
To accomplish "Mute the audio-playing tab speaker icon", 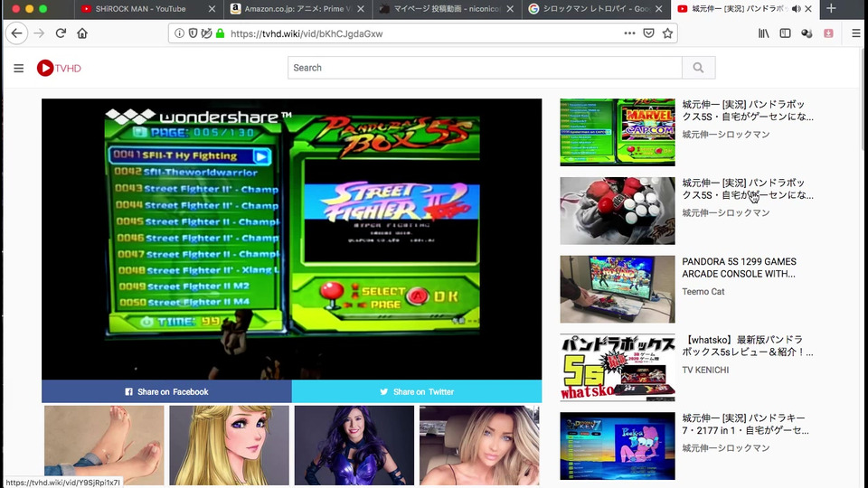I will point(796,9).
